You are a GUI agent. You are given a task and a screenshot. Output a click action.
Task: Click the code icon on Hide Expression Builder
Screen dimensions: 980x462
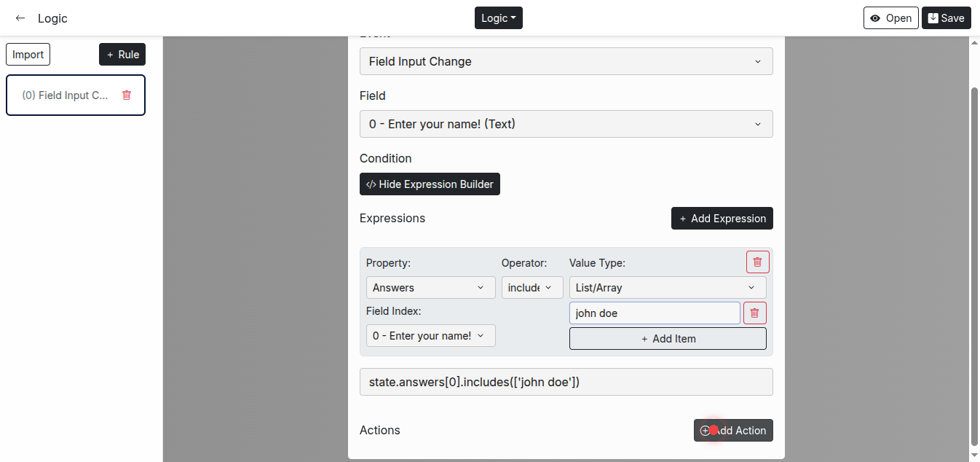[371, 184]
